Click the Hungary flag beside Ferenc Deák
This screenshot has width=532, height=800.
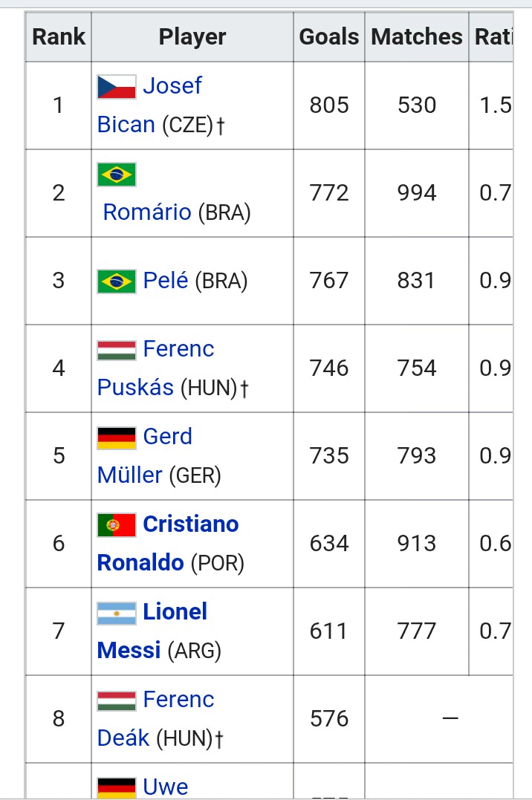point(117,701)
